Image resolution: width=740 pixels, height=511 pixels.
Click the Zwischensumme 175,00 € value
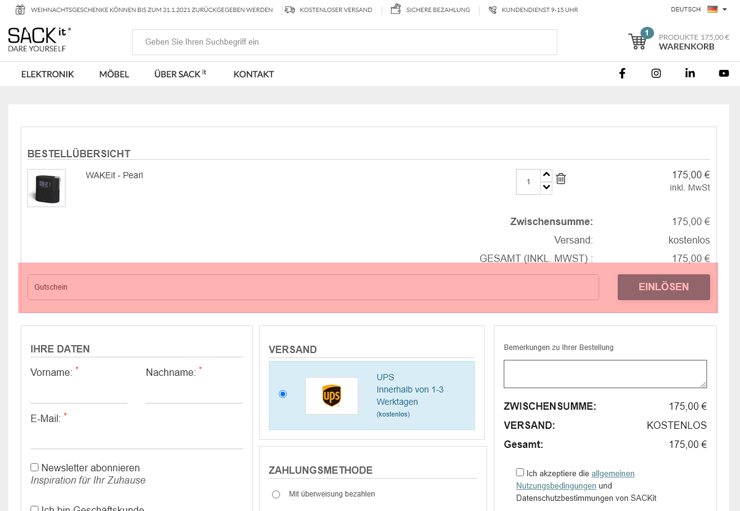tap(691, 221)
